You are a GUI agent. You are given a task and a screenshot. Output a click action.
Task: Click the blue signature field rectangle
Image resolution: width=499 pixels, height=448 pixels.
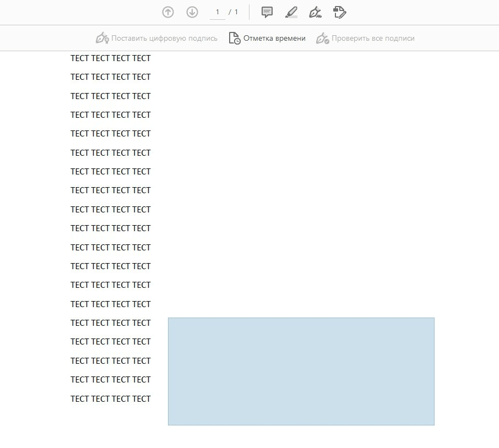[301, 371]
